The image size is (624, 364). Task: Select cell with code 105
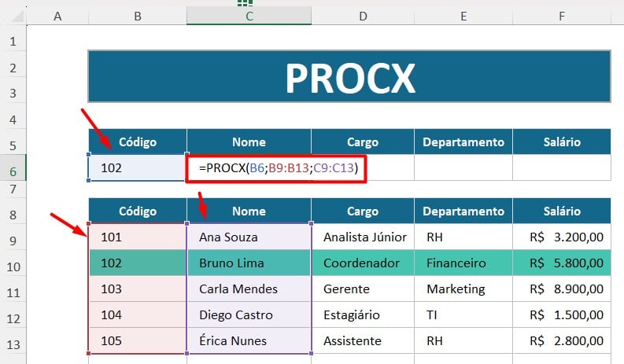pos(137,340)
